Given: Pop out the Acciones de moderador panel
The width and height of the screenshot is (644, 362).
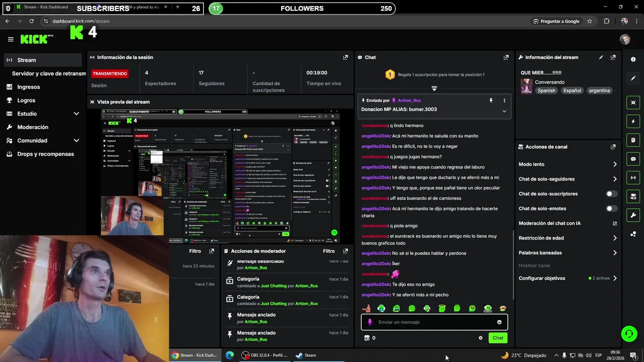Looking at the screenshot, I should tap(345, 251).
